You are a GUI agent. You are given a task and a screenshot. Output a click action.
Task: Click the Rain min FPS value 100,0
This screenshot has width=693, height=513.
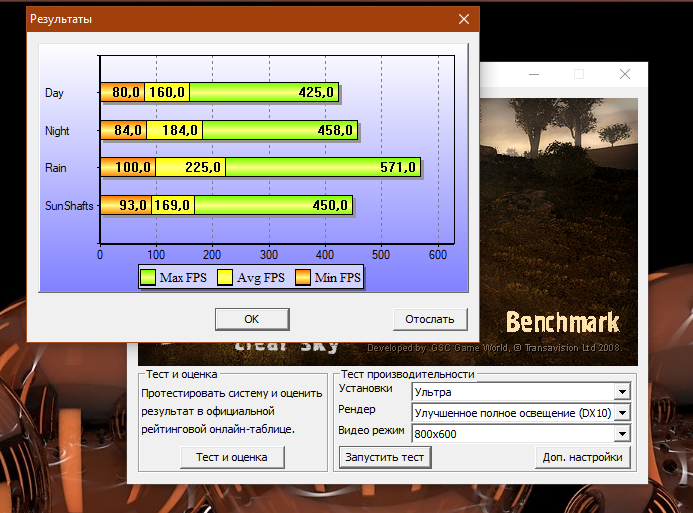[133, 167]
